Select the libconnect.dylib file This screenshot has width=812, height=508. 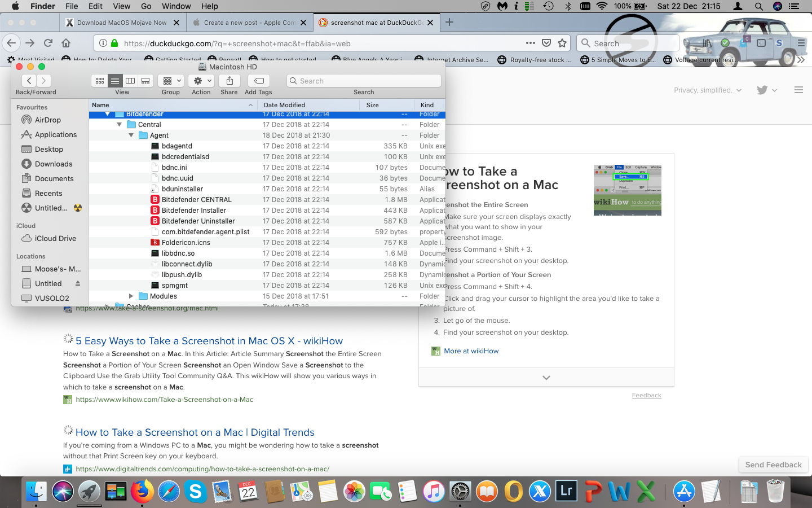coord(267,264)
